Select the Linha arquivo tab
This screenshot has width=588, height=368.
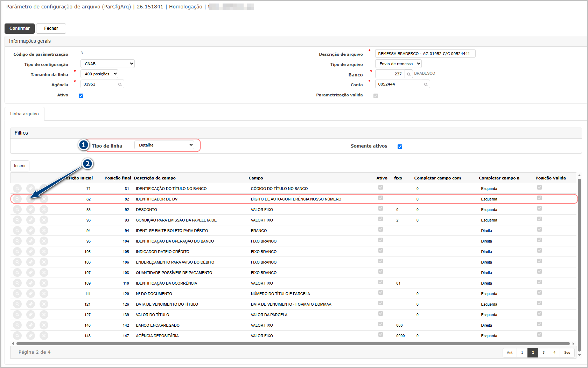click(x=24, y=114)
